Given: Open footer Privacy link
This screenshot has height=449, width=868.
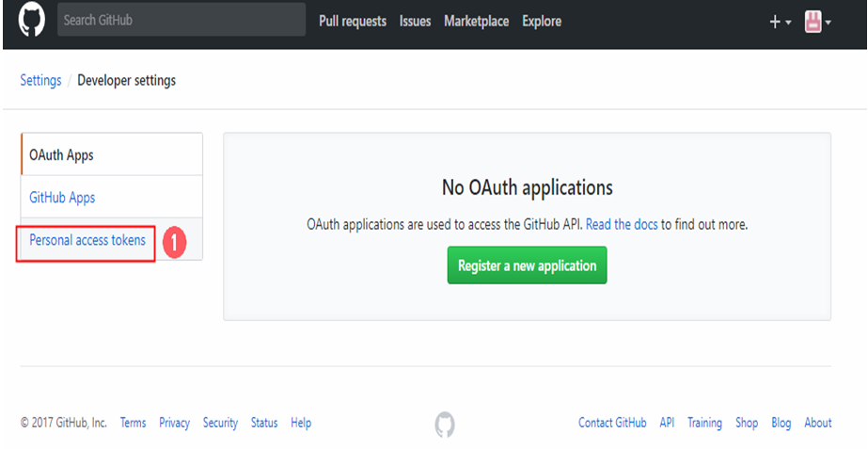Looking at the screenshot, I should pos(174,423).
